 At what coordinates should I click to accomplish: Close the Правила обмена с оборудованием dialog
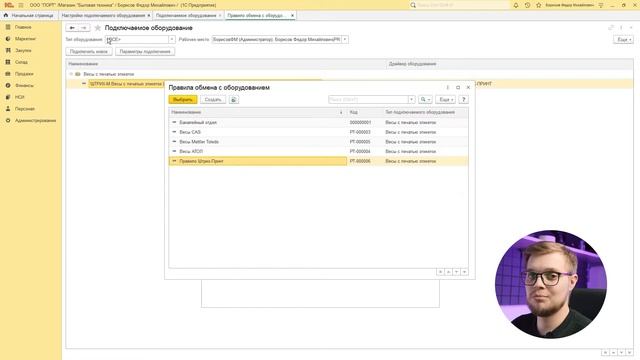pos(468,87)
